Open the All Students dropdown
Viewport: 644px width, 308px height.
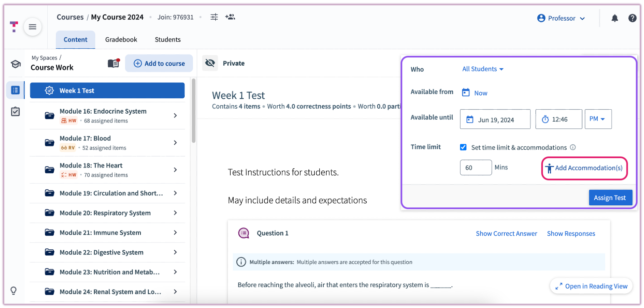point(483,69)
